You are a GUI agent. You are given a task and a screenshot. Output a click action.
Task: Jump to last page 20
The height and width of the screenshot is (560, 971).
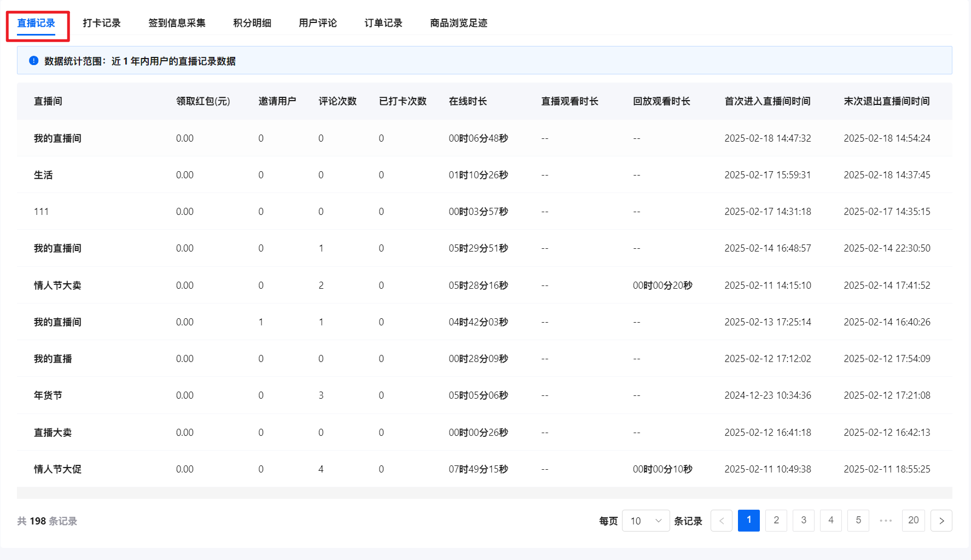point(913,521)
